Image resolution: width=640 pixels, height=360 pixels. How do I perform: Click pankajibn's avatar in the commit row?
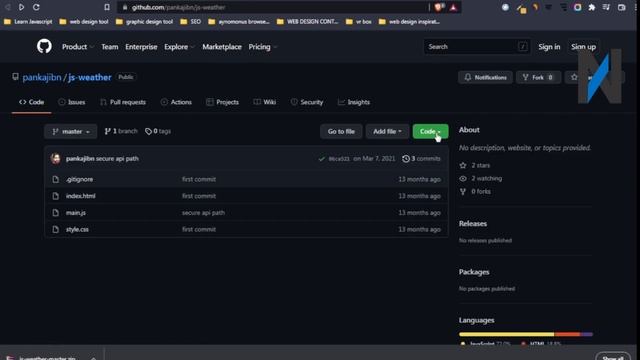56,158
